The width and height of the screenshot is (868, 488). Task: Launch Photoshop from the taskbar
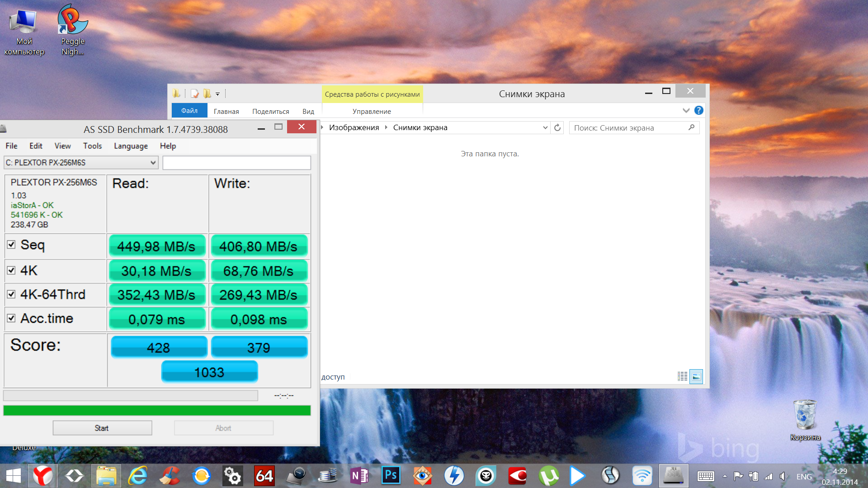click(x=391, y=476)
